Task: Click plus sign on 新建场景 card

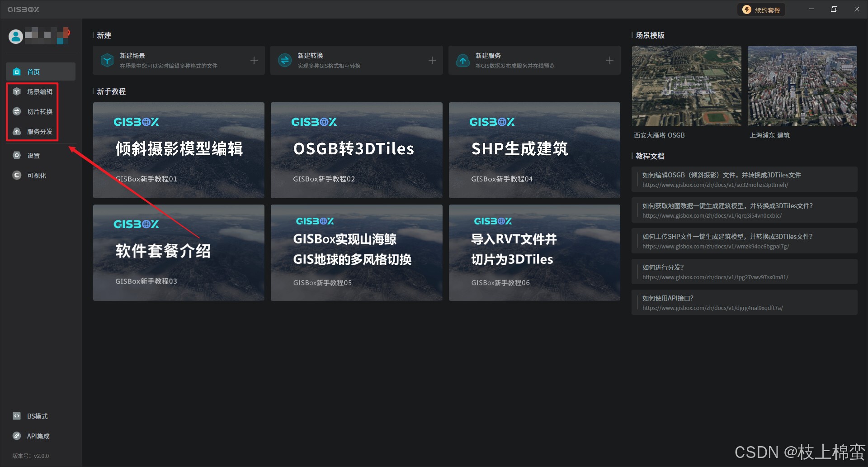Action: point(254,60)
